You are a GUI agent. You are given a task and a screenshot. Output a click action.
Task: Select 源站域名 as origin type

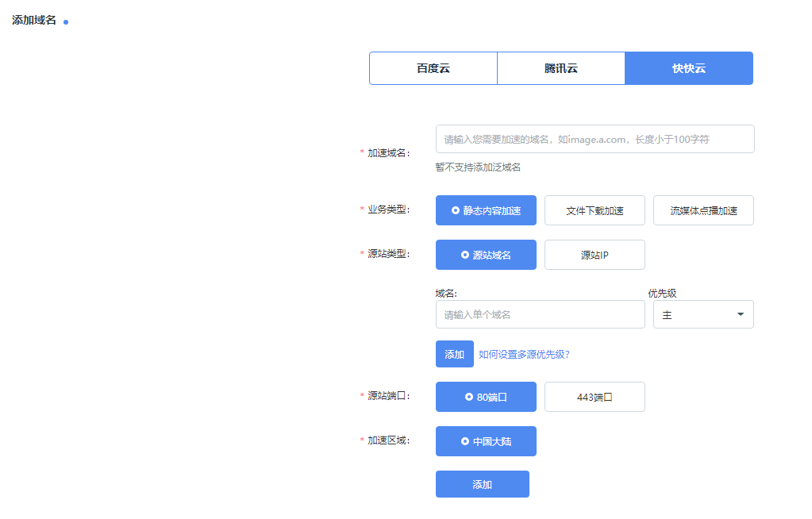pos(486,255)
